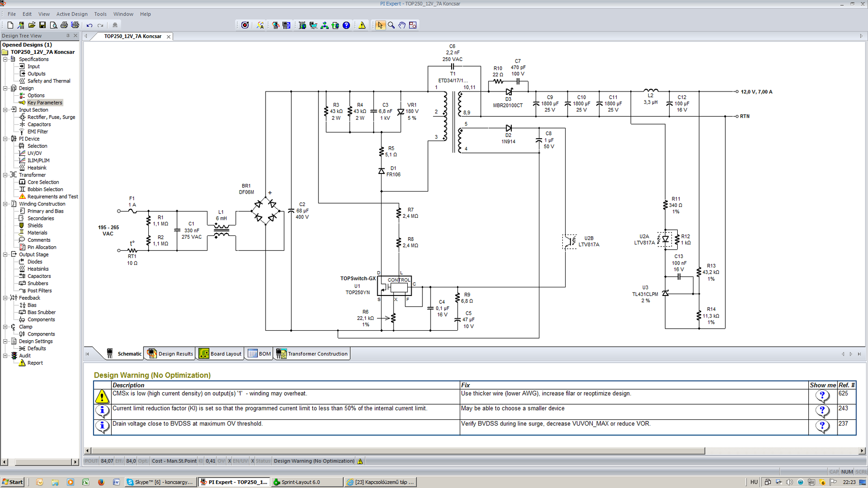Click the warning triangle in the status bar

(x=360, y=461)
